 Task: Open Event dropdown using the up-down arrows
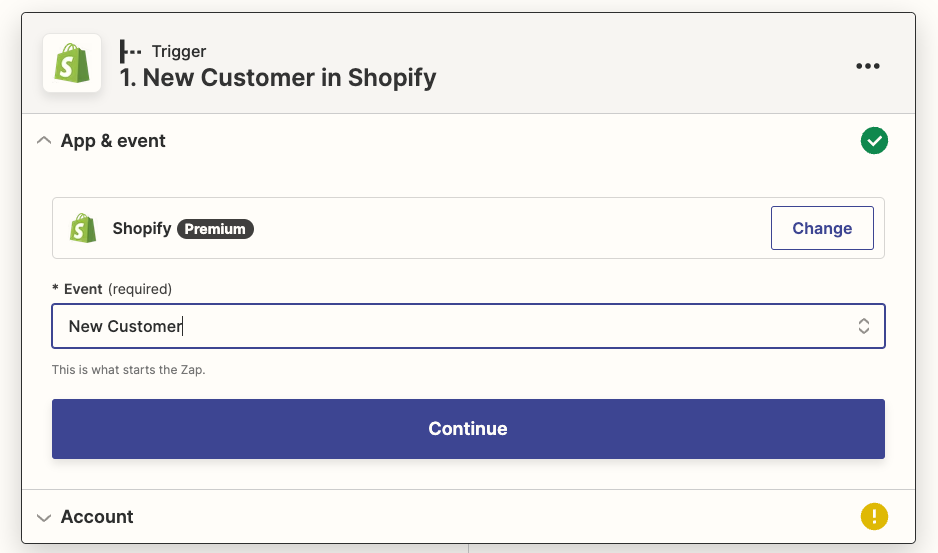pyautogui.click(x=863, y=326)
